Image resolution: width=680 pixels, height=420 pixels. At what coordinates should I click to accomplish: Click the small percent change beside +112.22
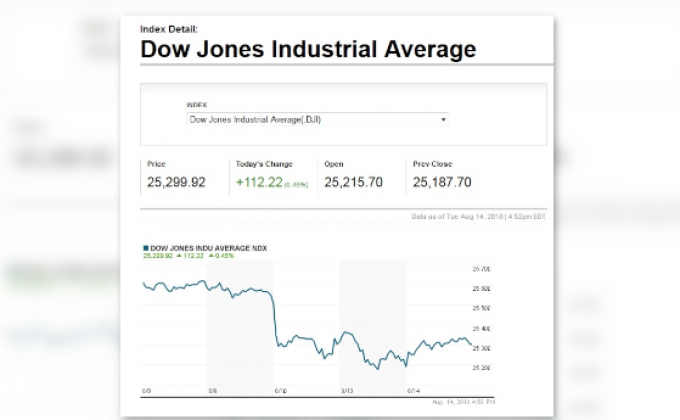[298, 184]
